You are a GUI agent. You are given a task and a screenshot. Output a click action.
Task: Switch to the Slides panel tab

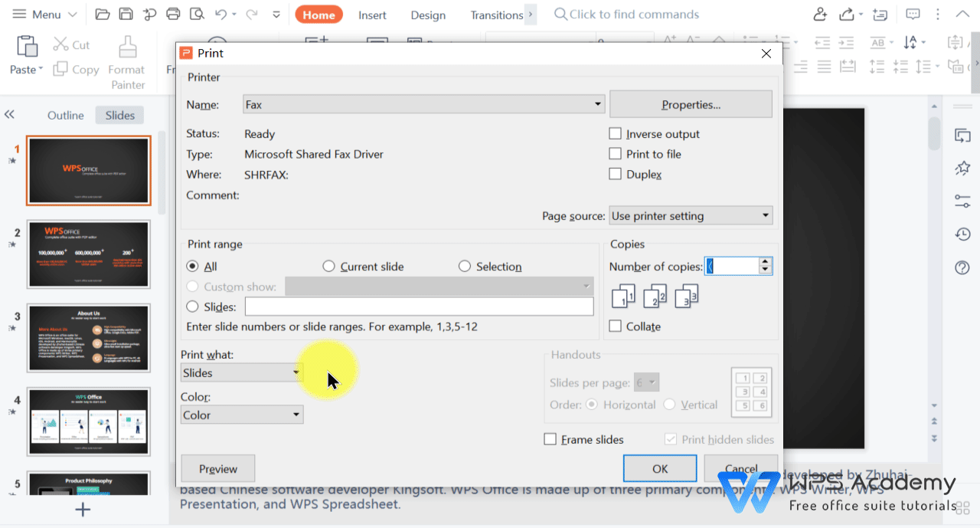(120, 115)
